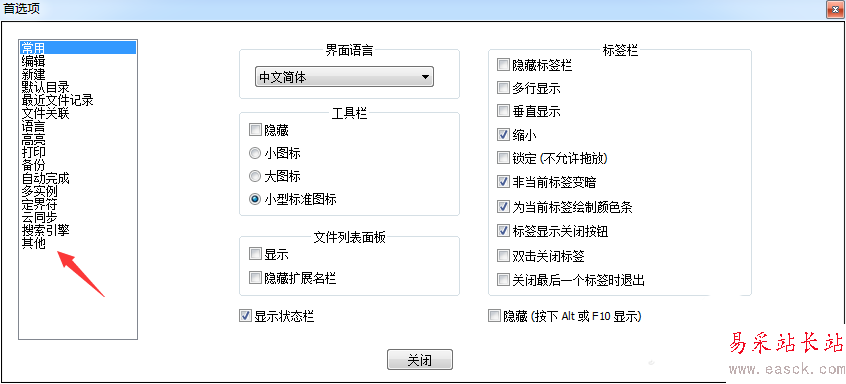Open the 界面语言 dropdown showing 中文简体
846x384 pixels.
pyautogui.click(x=344, y=77)
